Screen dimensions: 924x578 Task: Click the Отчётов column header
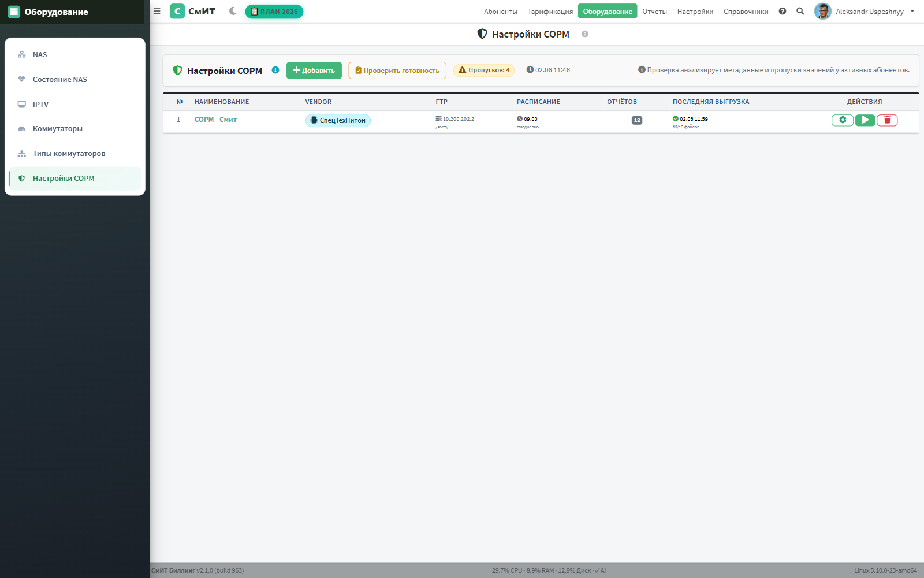[x=622, y=102]
